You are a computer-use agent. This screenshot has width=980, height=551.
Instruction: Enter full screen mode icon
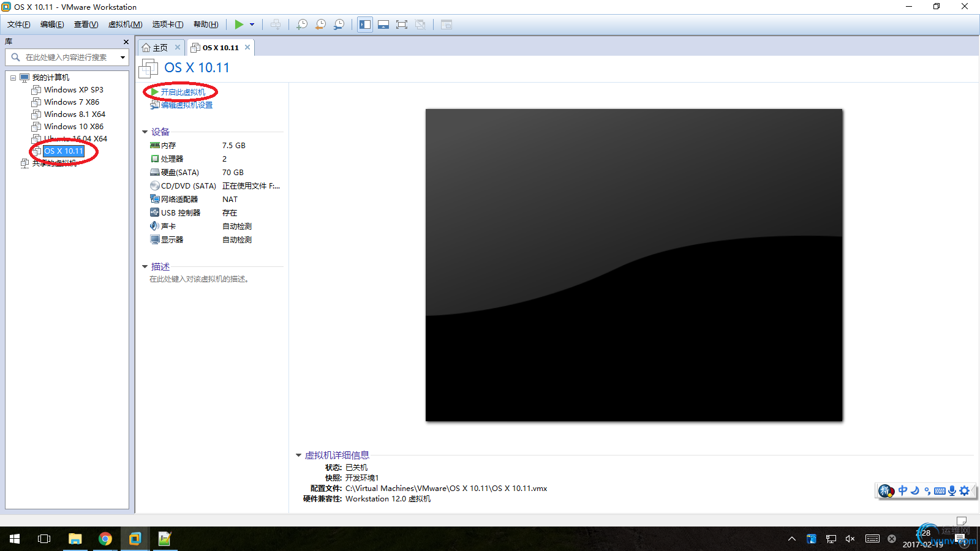pos(402,24)
